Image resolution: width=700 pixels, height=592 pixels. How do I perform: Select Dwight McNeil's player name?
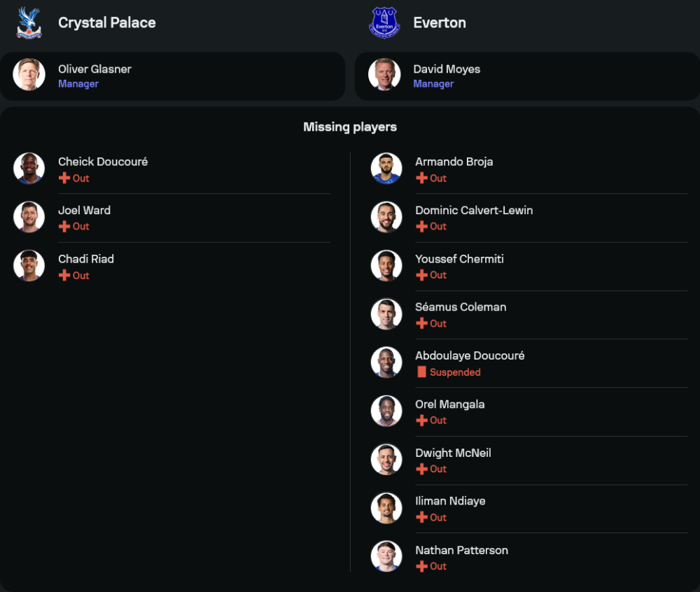click(x=453, y=453)
